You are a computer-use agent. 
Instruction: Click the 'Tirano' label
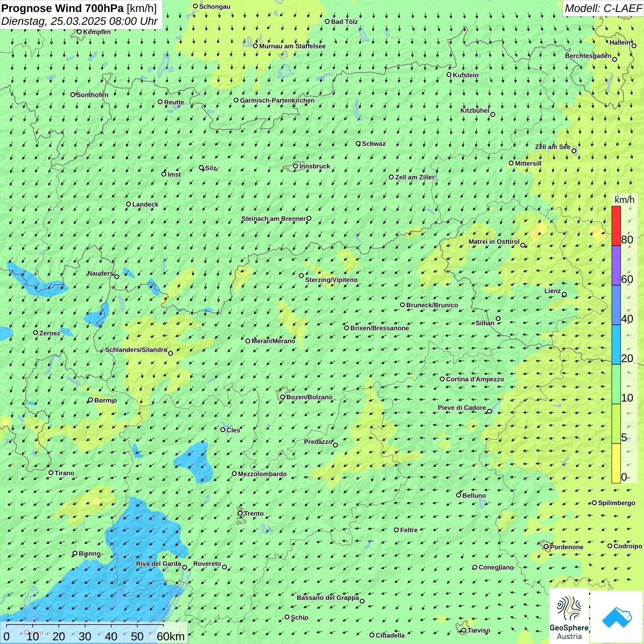click(x=64, y=473)
